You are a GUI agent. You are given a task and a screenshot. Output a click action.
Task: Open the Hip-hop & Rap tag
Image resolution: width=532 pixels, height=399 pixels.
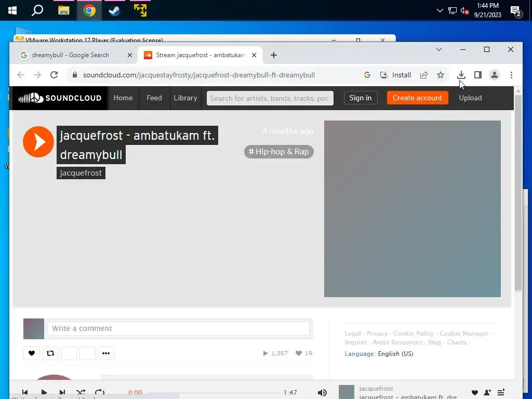tap(279, 152)
